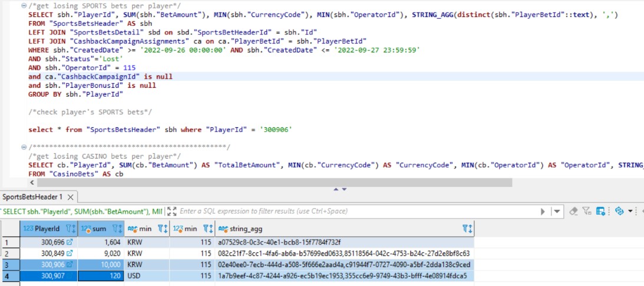Maximize results panel using divider up arrow
The height and width of the screenshot is (286, 644).
tap(336, 189)
